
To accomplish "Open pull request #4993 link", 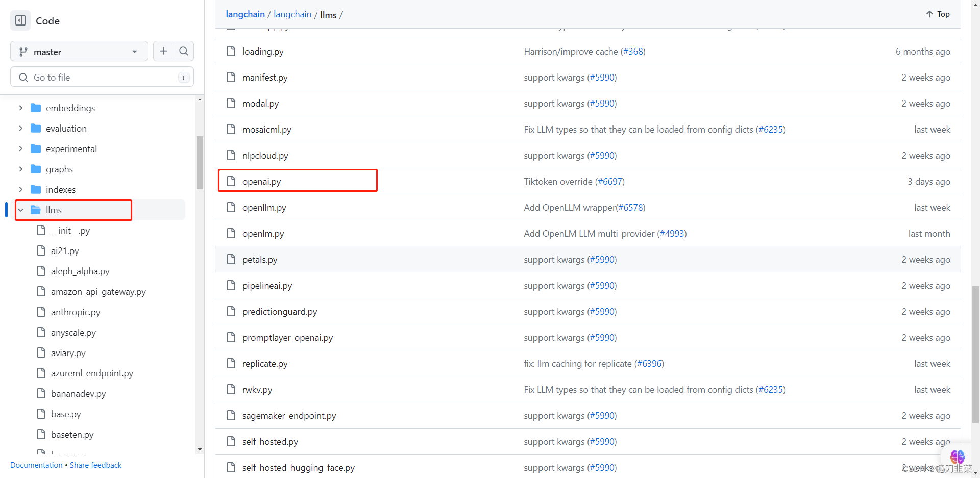I will coord(672,233).
